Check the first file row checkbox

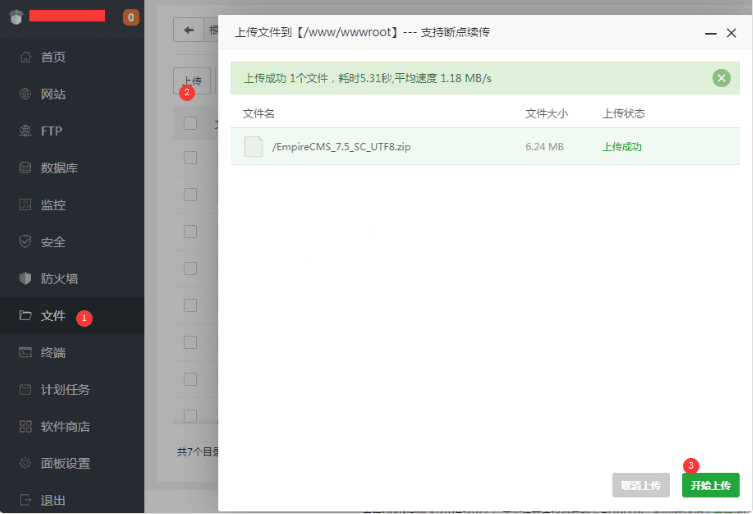click(190, 157)
